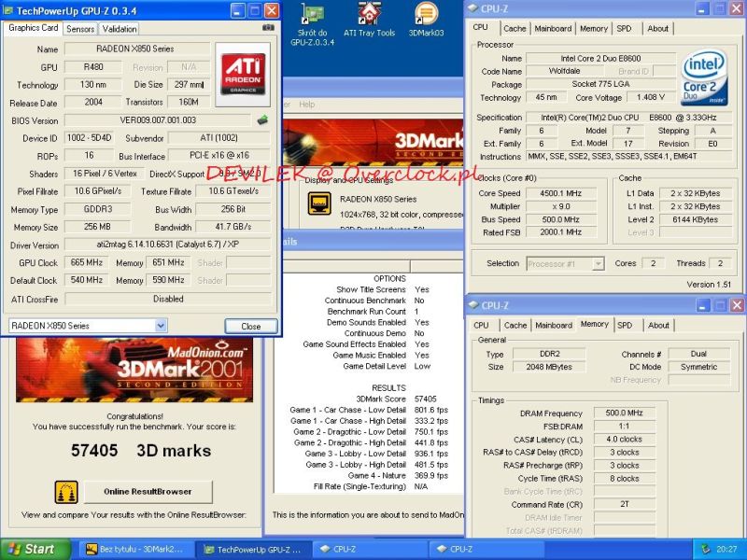Click the BIOS save chip icon in GPU-Z
The image size is (747, 560).
pos(262,120)
